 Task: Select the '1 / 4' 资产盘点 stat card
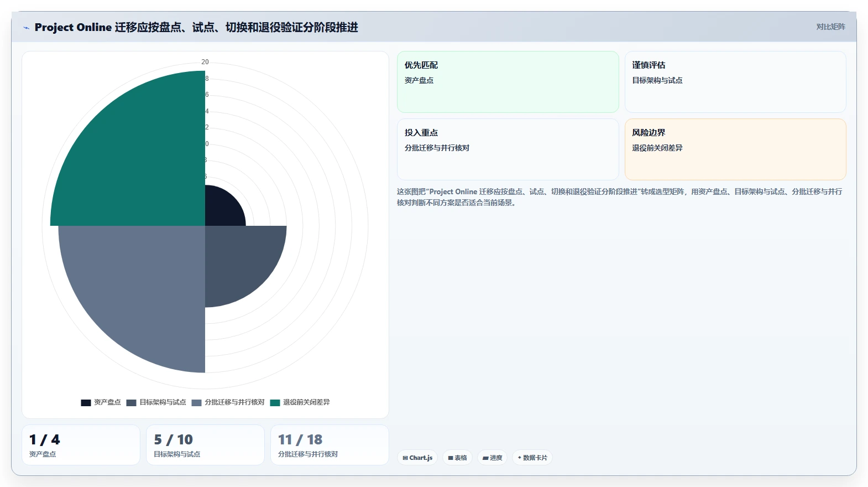click(x=81, y=445)
